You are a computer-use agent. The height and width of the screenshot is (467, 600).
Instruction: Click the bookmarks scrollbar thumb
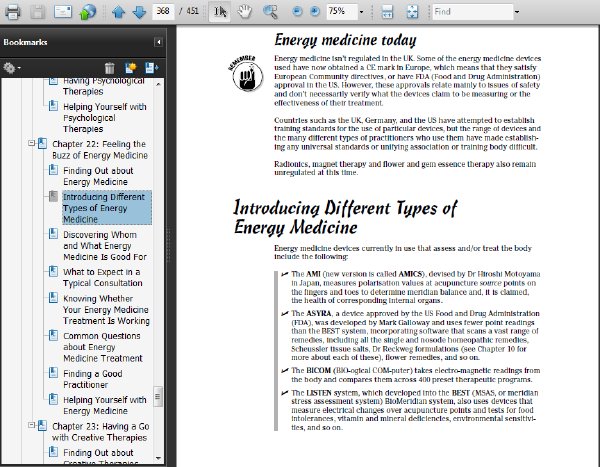pyautogui.click(x=158, y=397)
